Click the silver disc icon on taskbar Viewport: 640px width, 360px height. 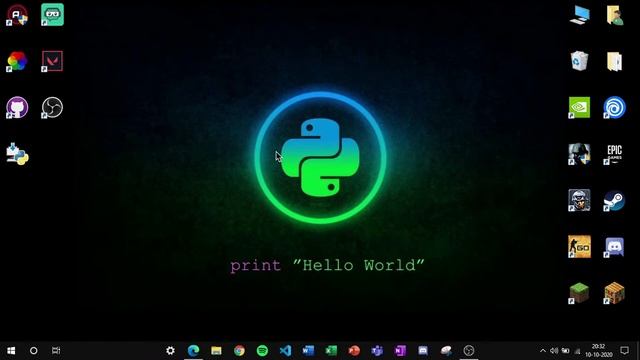(446, 351)
